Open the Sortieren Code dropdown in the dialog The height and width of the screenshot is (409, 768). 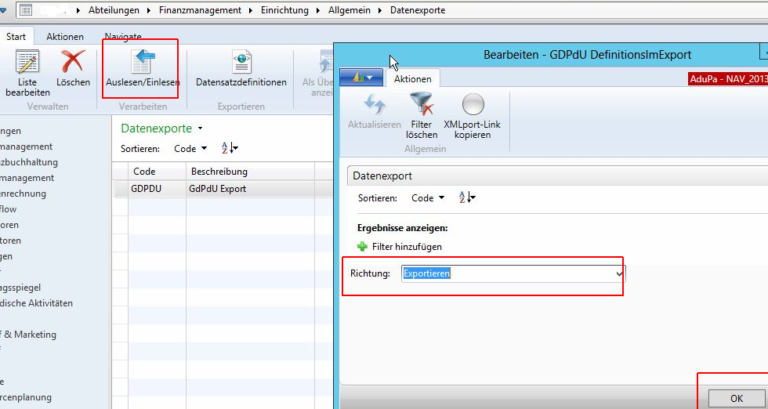coord(428,198)
